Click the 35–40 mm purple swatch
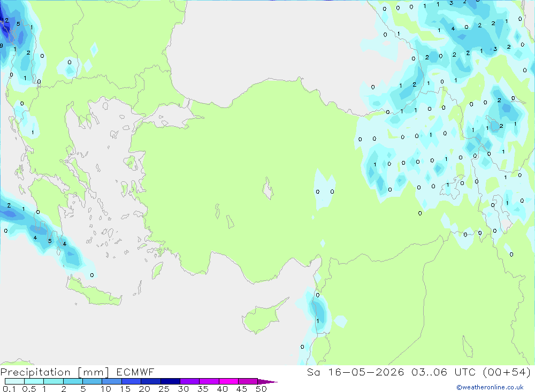Viewport: 535px width, 392px height. pyautogui.click(x=209, y=381)
